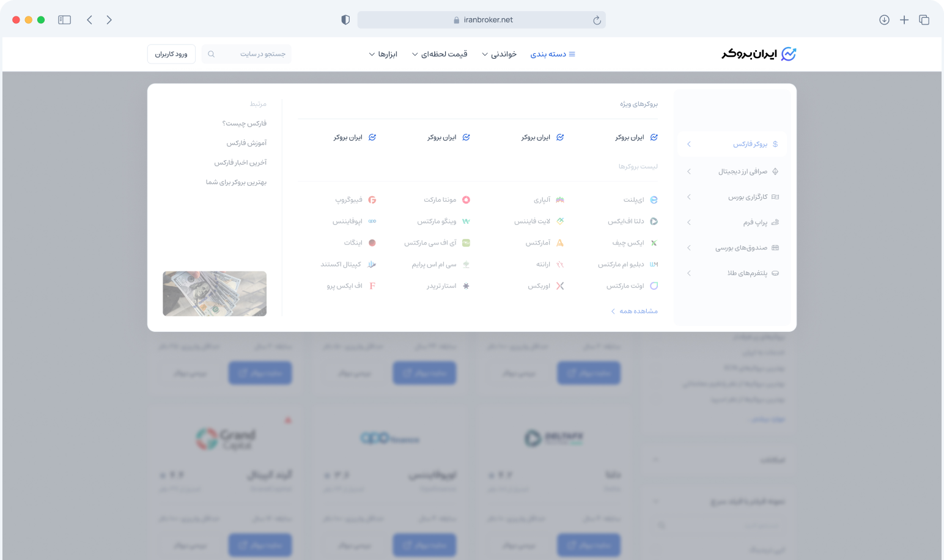Open a new browser tab
This screenshot has height=560, width=944.
coord(904,20)
